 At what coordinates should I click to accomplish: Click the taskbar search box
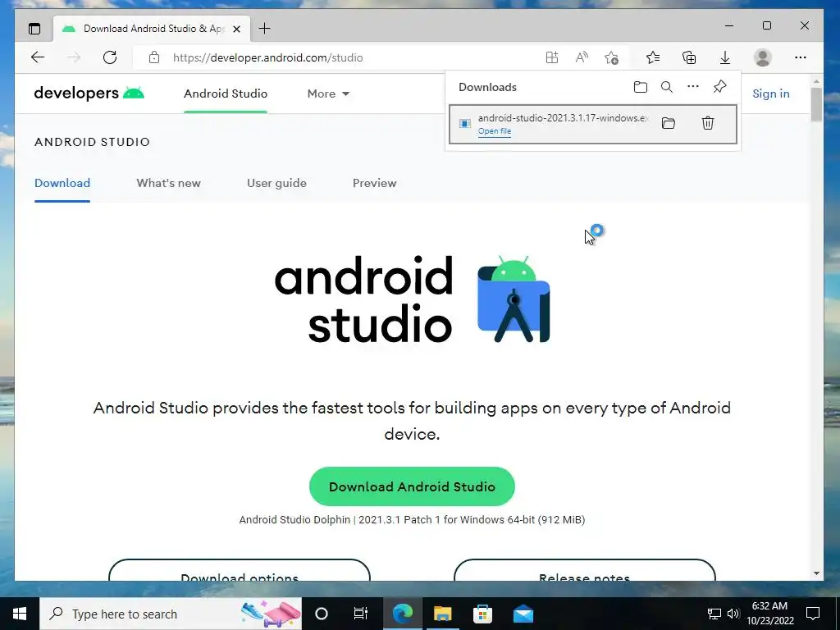click(x=171, y=614)
